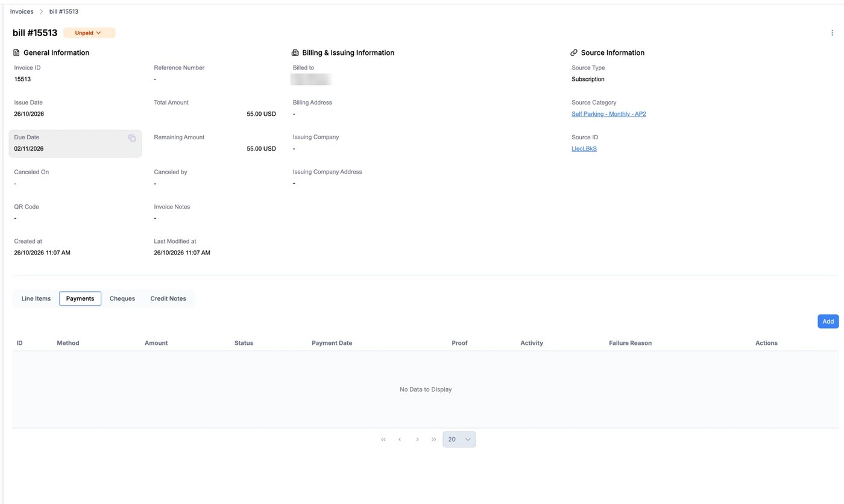
Task: Click the Last Modified at timestamp value
Action: point(182,253)
